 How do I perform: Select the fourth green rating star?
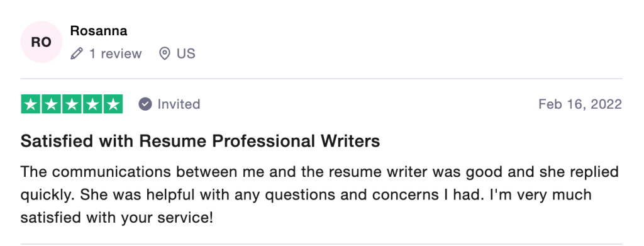click(92, 104)
